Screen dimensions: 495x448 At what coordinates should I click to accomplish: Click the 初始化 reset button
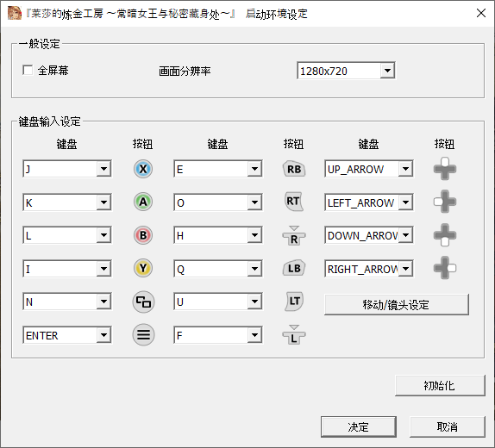(440, 385)
